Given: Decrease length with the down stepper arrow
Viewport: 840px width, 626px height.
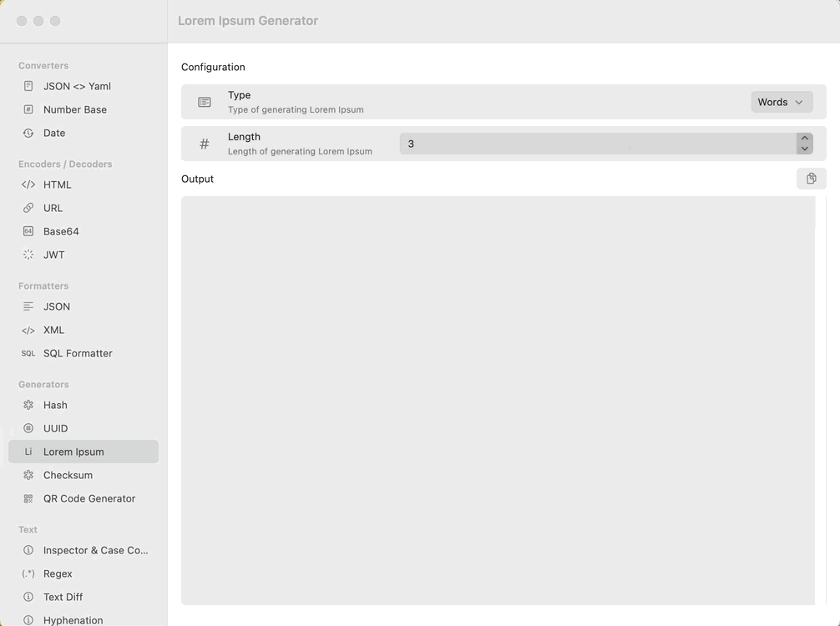Looking at the screenshot, I should point(805,149).
